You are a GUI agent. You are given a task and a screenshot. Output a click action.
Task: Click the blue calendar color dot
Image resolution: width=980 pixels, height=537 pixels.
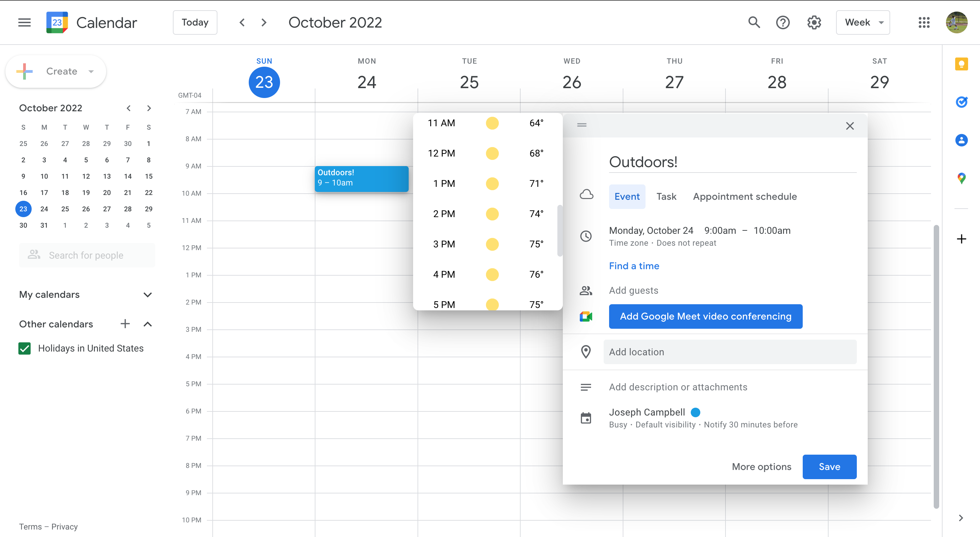tap(696, 412)
